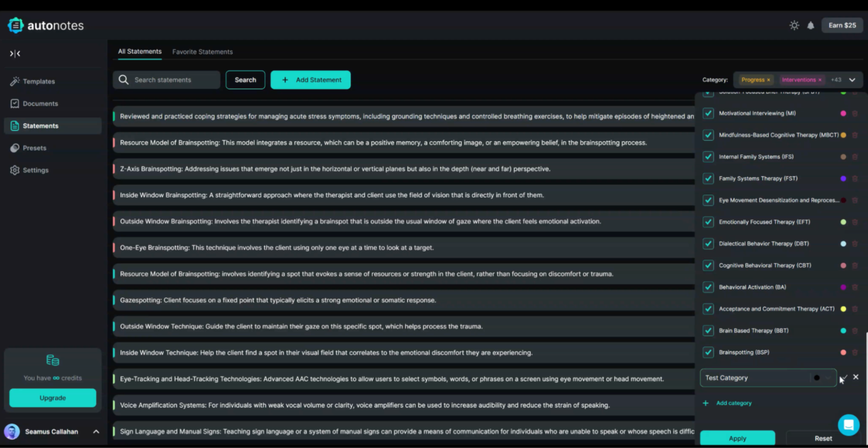The image size is (868, 448).
Task: Apply the selected category filters
Action: click(738, 438)
